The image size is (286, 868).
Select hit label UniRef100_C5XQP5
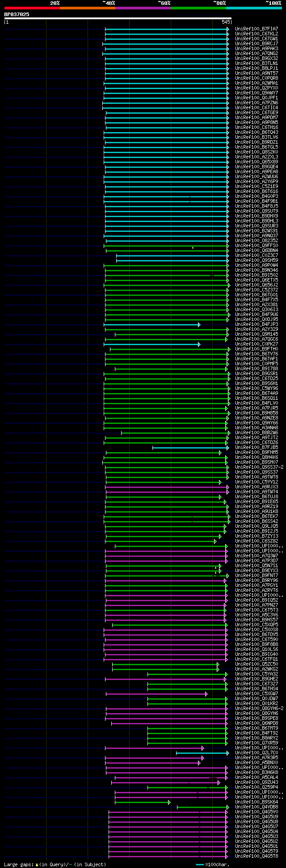[257, 624]
